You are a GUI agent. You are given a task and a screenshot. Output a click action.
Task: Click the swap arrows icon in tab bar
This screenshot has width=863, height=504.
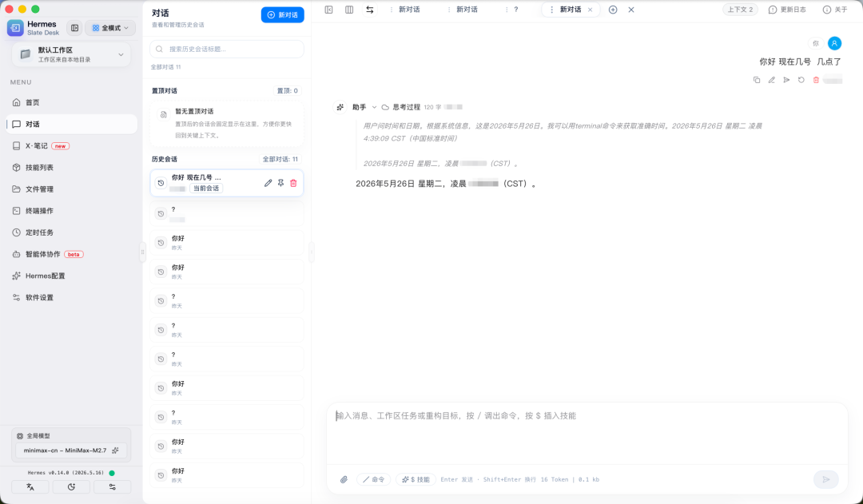pyautogui.click(x=369, y=10)
